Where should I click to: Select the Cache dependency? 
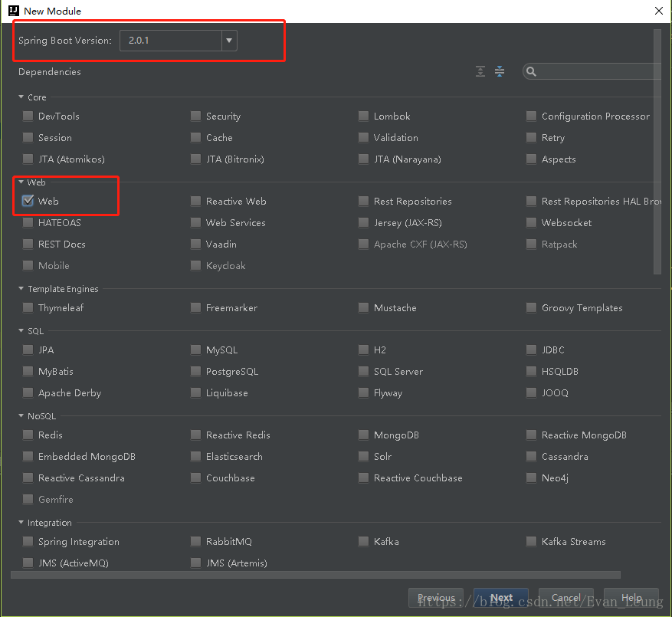tap(196, 138)
